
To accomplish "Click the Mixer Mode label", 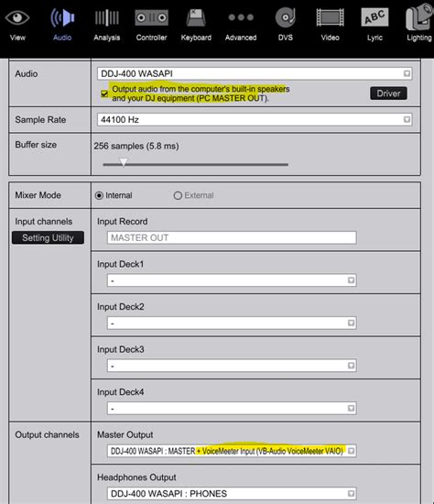I will point(38,195).
